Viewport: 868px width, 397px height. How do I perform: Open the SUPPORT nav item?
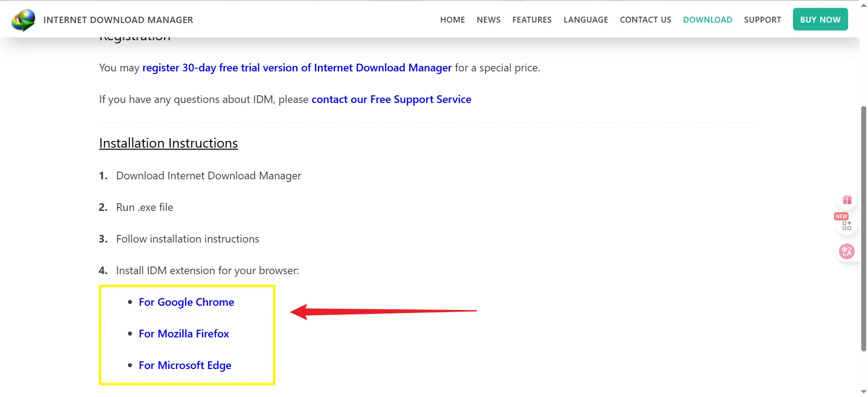coord(762,20)
